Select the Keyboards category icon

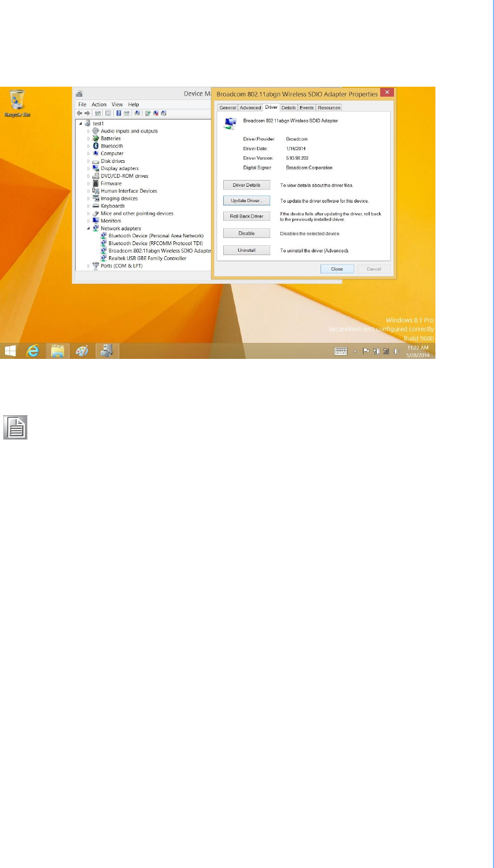[x=96, y=206]
